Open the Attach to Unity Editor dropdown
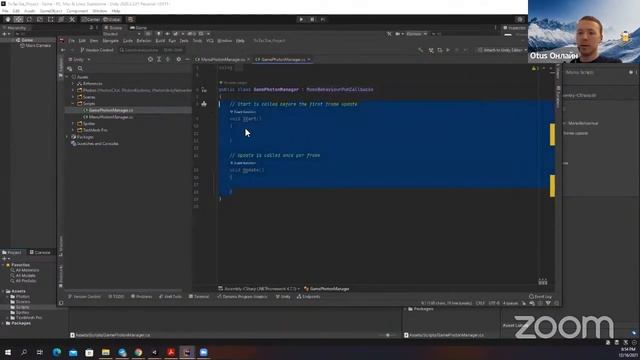Screen dimensions: 640x360 [x=502, y=50]
